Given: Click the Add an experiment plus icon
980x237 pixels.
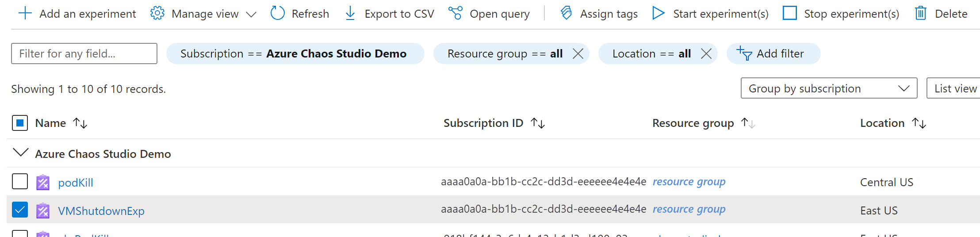Looking at the screenshot, I should tap(25, 13).
